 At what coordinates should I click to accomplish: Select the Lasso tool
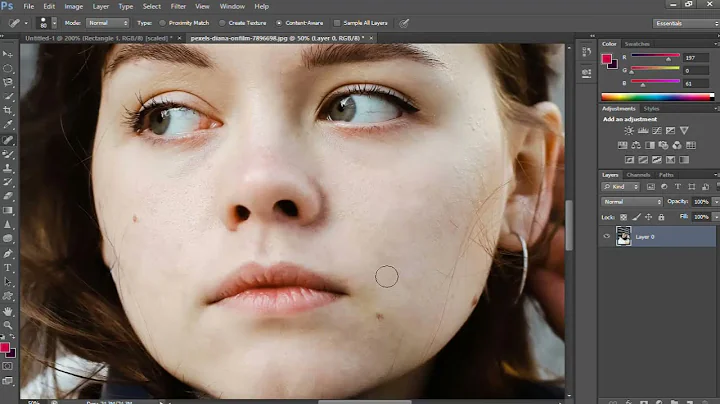(x=8, y=83)
